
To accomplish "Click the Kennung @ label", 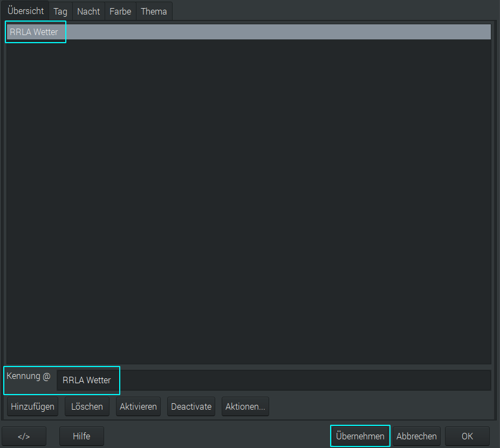I will click(28, 376).
